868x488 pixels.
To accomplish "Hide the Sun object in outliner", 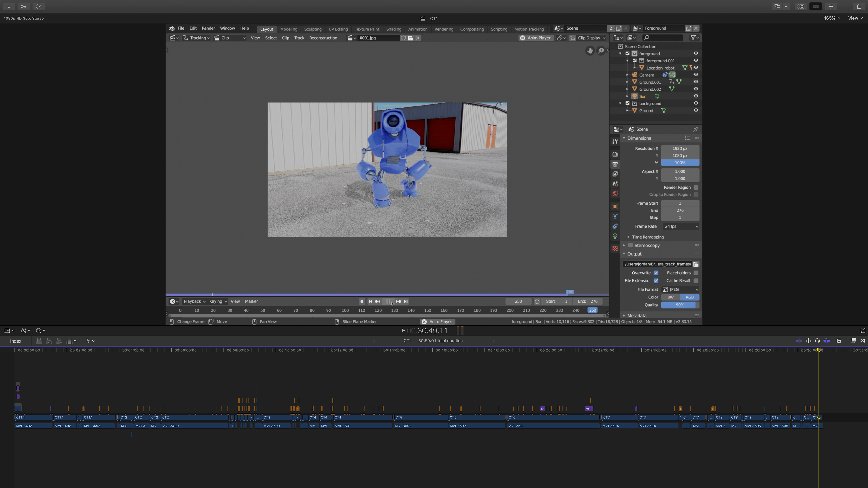I will pos(696,96).
